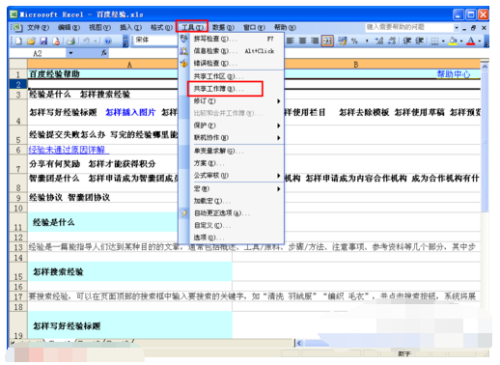Click the Align Right toolbar icon

click(x=314, y=41)
